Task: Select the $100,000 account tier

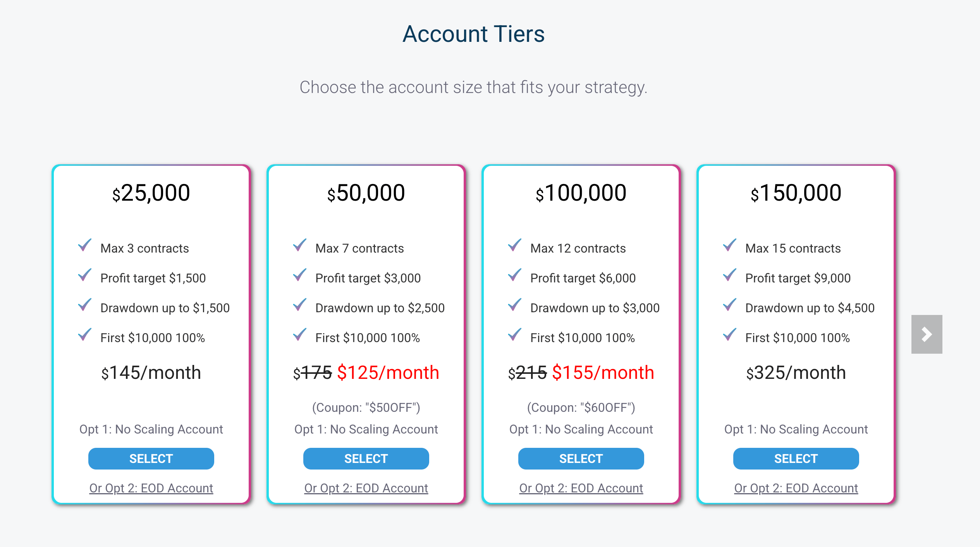Action: pos(581,459)
